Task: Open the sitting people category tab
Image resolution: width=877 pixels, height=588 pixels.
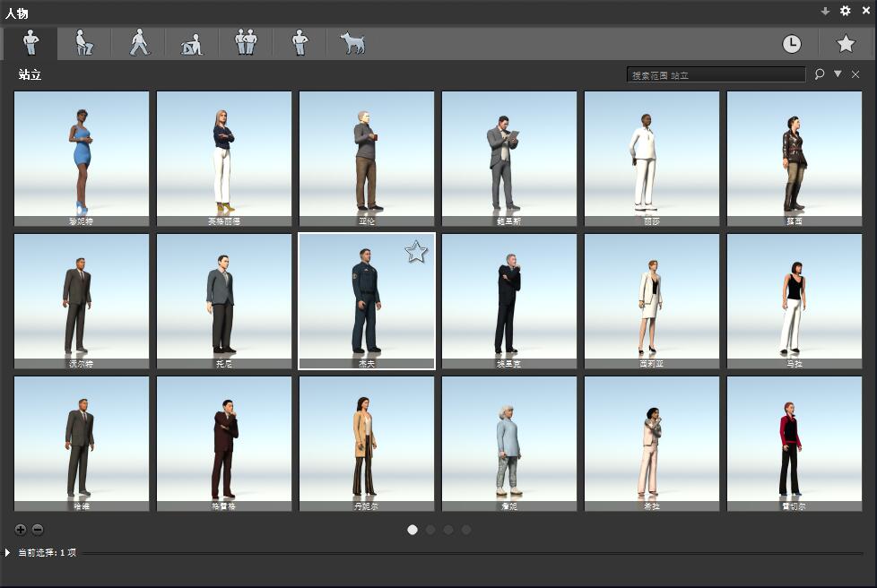Action: (x=84, y=43)
